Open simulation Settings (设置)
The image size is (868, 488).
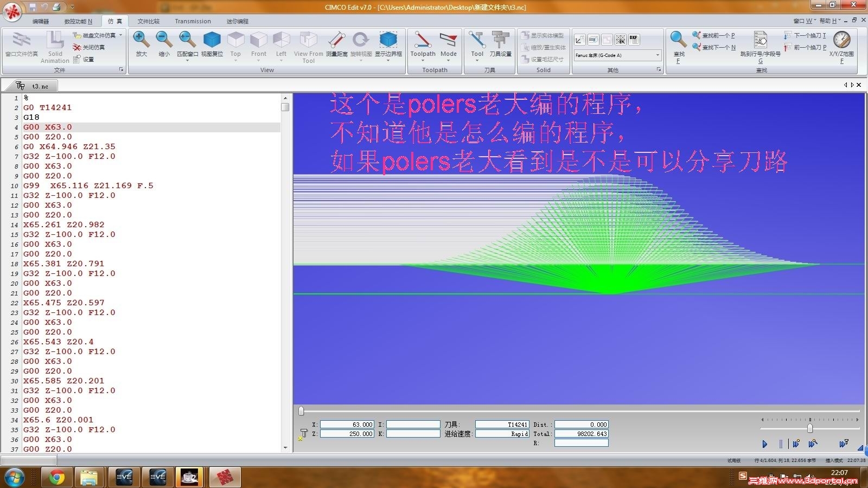[84, 59]
